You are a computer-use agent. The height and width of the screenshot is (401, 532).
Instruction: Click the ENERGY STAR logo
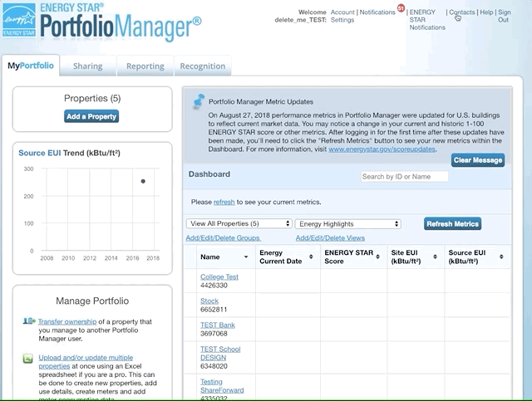click(19, 20)
